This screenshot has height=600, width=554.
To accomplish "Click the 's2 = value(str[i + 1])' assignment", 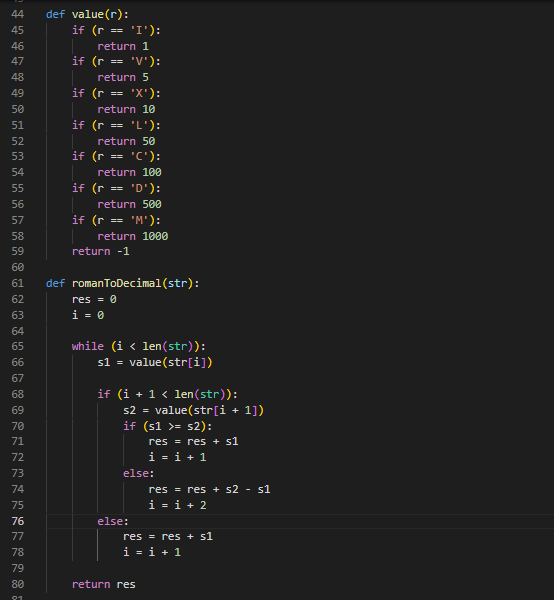I will 193,410.
